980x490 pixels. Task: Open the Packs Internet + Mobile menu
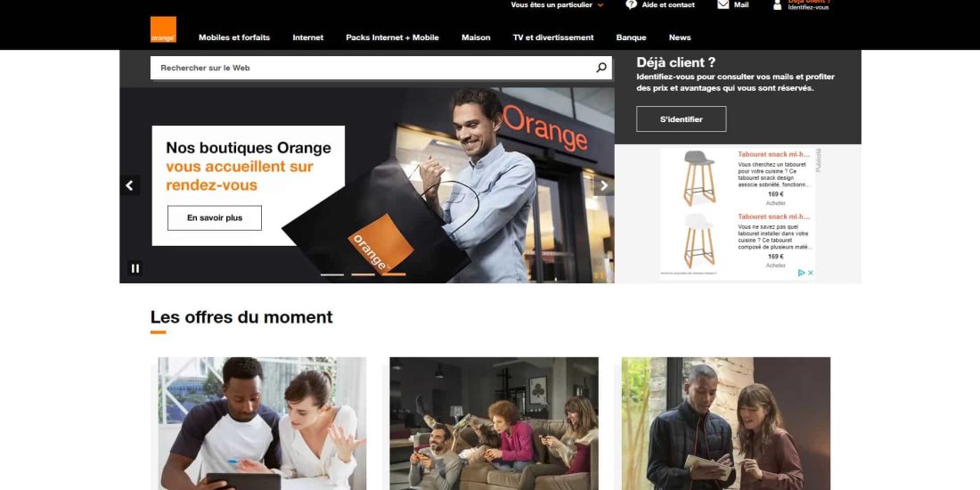(x=393, y=37)
